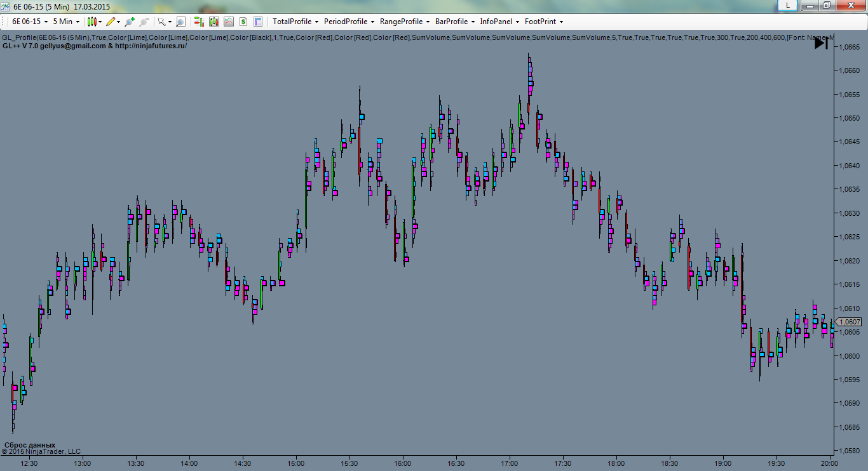Open the 6E 06-15 instrument selector
The image size is (868, 471).
pyautogui.click(x=30, y=22)
